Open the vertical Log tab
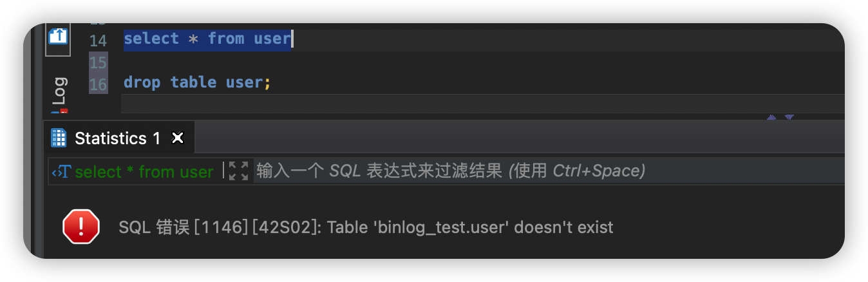Screen dimensions: 868x282 (59, 91)
